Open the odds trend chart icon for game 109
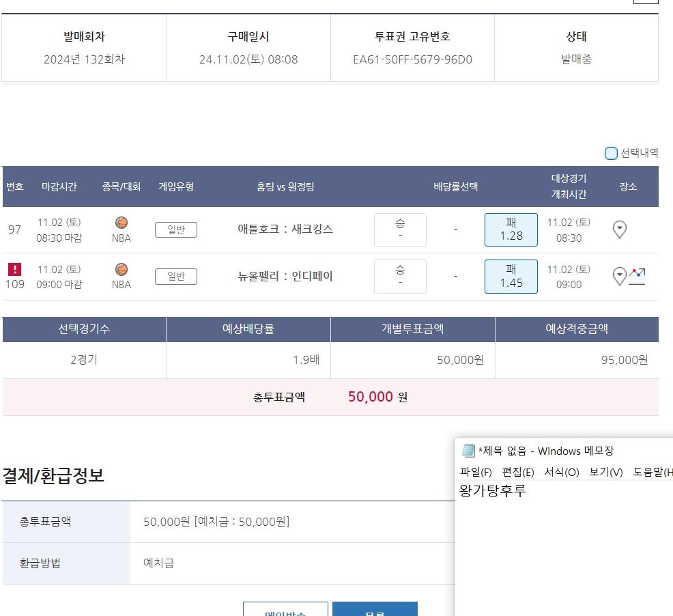Viewport: 673px width, 616px height. (637, 276)
